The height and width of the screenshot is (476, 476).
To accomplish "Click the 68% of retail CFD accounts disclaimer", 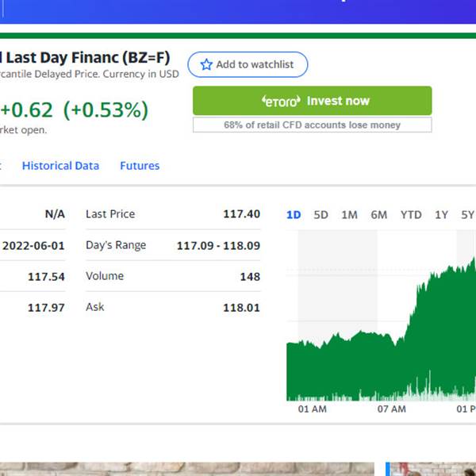I will [312, 125].
